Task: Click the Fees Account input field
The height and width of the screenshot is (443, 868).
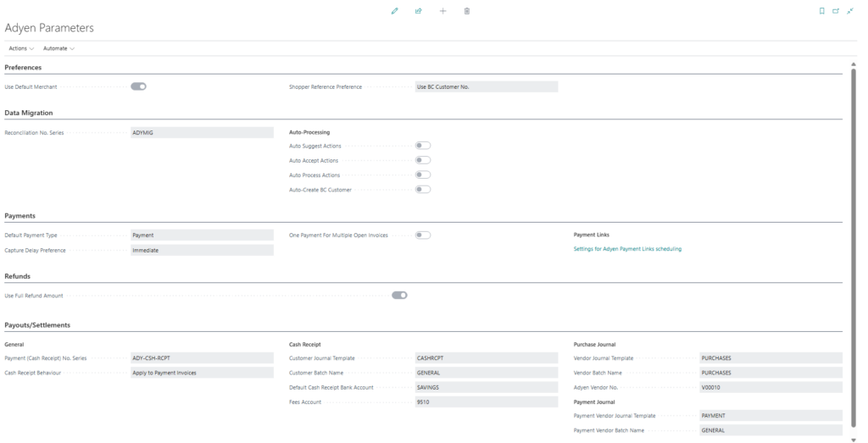Action: pos(486,401)
